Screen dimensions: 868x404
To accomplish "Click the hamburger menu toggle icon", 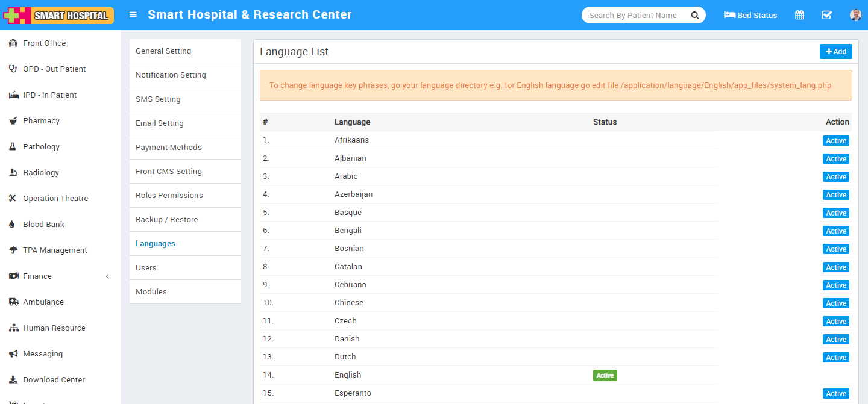I will click(x=133, y=15).
